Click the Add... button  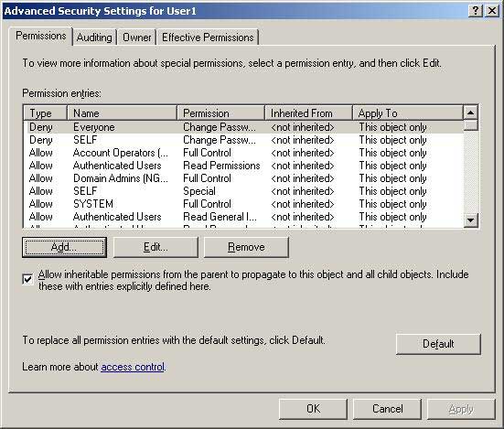(x=64, y=247)
